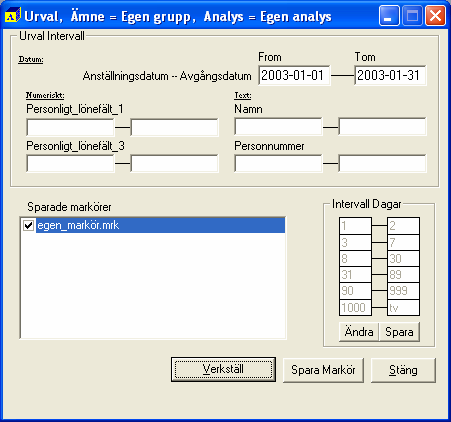Minimize the Urval window
Image resolution: width=451 pixels, height=422 pixels.
coord(389,15)
